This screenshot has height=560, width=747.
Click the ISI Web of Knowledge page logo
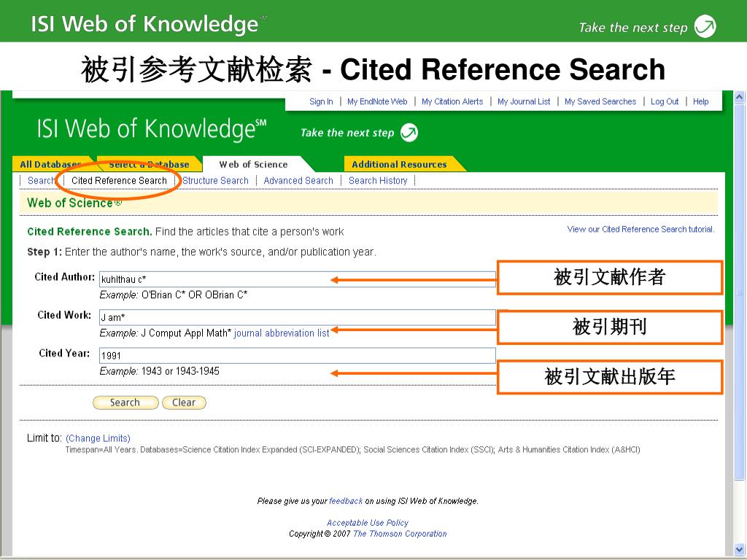(x=152, y=128)
